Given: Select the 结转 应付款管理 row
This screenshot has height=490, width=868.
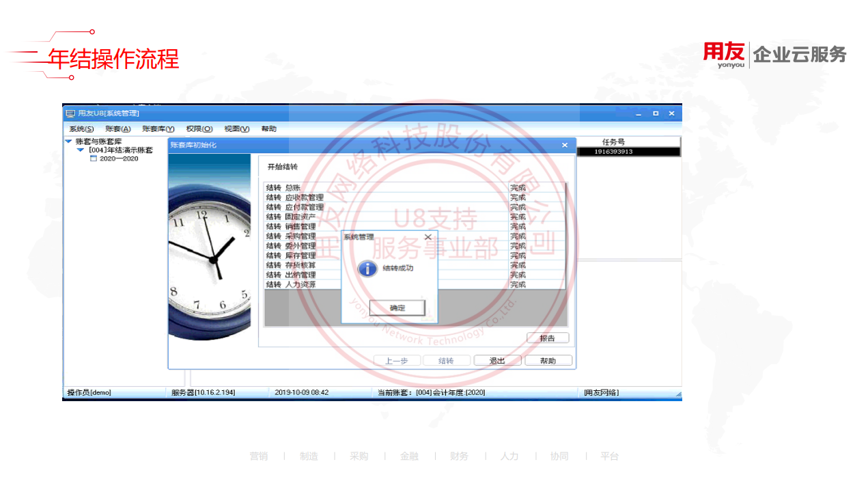Looking at the screenshot, I should coord(415,207).
